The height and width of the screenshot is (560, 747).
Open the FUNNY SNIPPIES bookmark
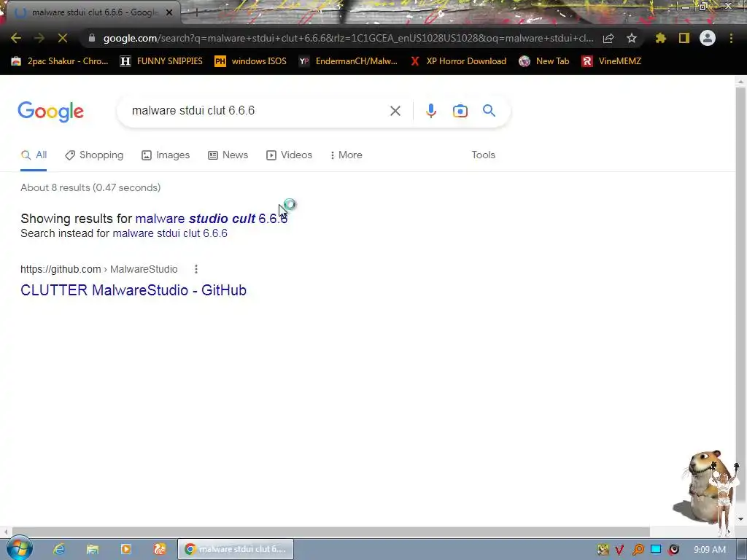[161, 61]
